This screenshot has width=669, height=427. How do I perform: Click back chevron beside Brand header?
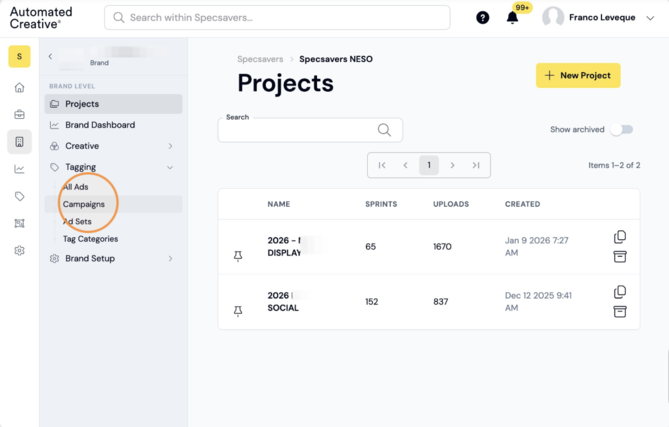pyautogui.click(x=50, y=56)
